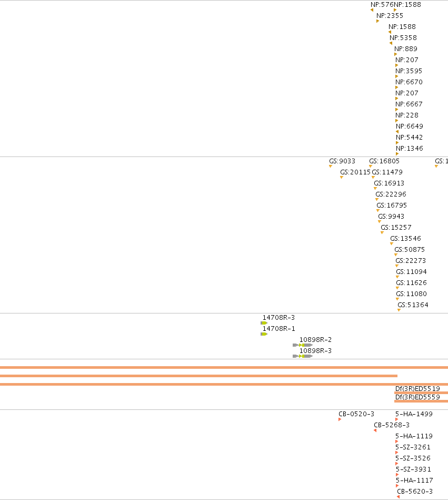The width and height of the screenshot is (448, 500).
Task: Select the GS:13546 insertion triangle
Action: pos(392,244)
